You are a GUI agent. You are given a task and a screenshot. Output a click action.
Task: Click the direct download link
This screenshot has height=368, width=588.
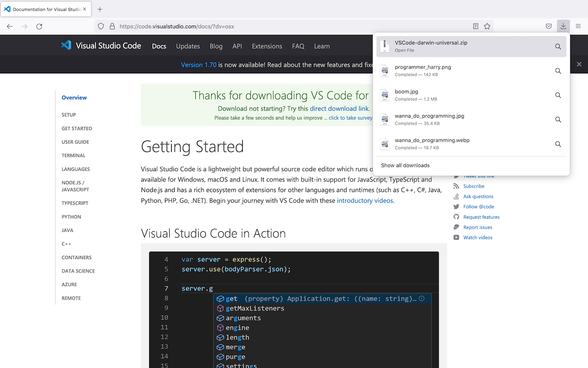click(339, 109)
